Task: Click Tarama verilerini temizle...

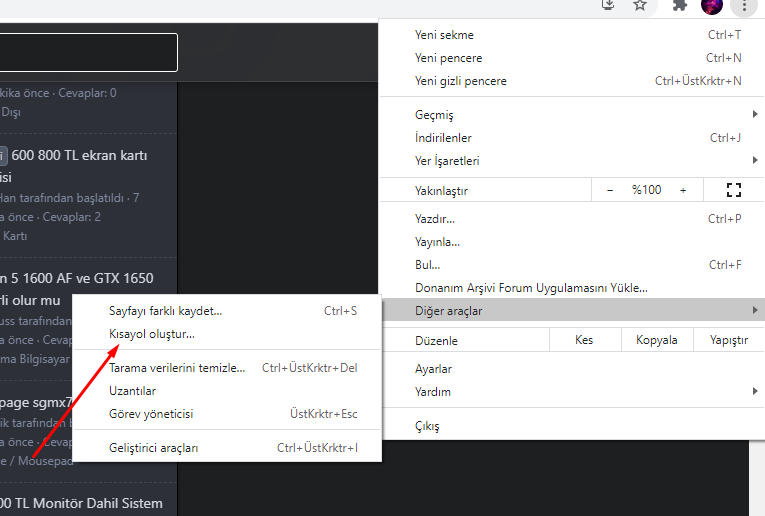Action: tap(227, 368)
